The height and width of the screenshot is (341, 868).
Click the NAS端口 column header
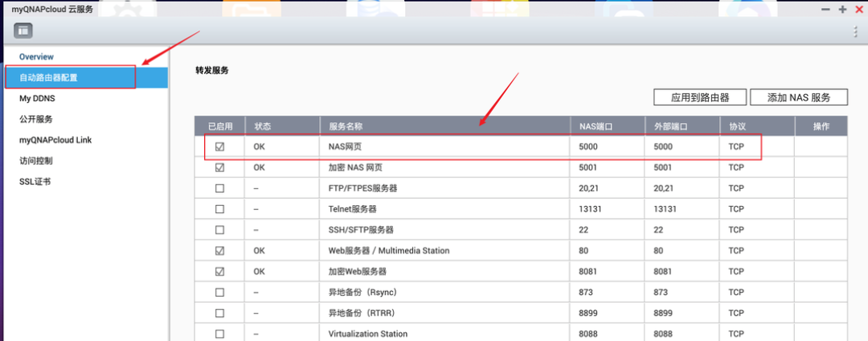pos(608,126)
